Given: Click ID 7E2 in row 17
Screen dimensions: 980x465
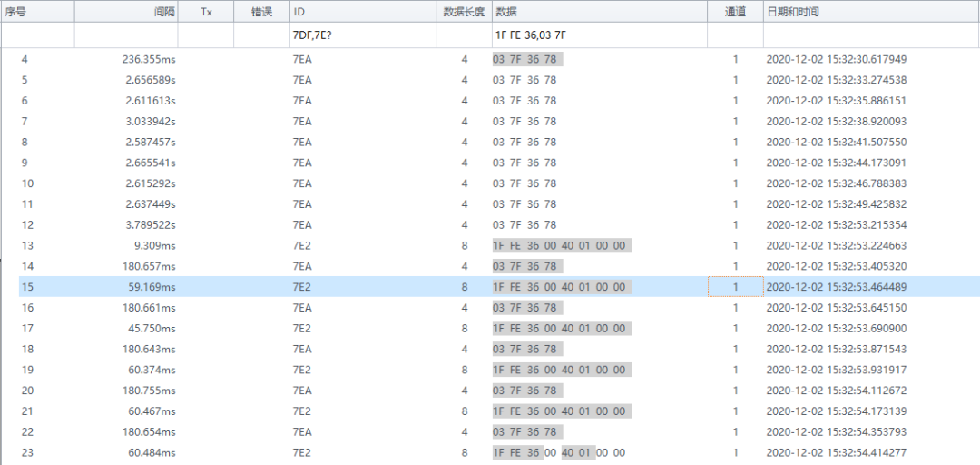Looking at the screenshot, I should [x=302, y=328].
